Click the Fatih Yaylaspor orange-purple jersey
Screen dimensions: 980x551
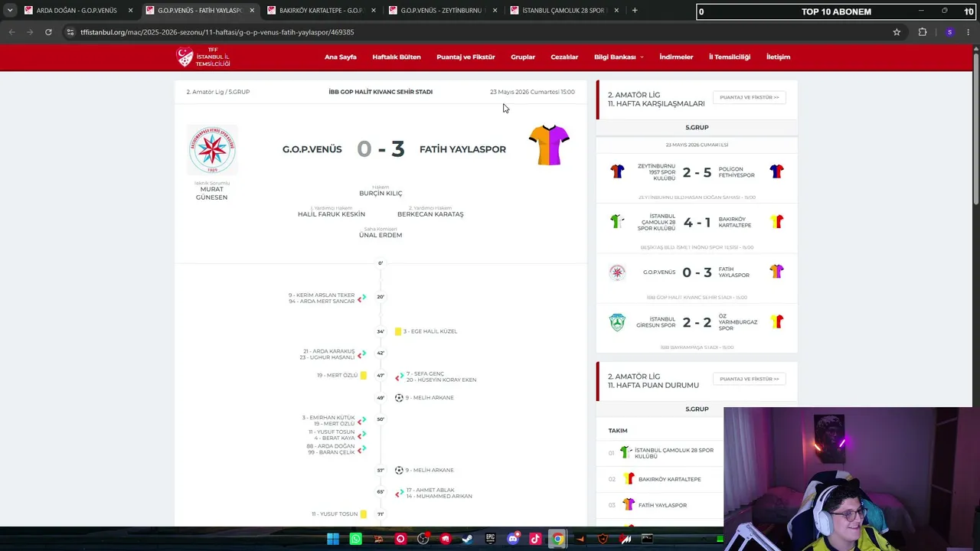pos(549,145)
